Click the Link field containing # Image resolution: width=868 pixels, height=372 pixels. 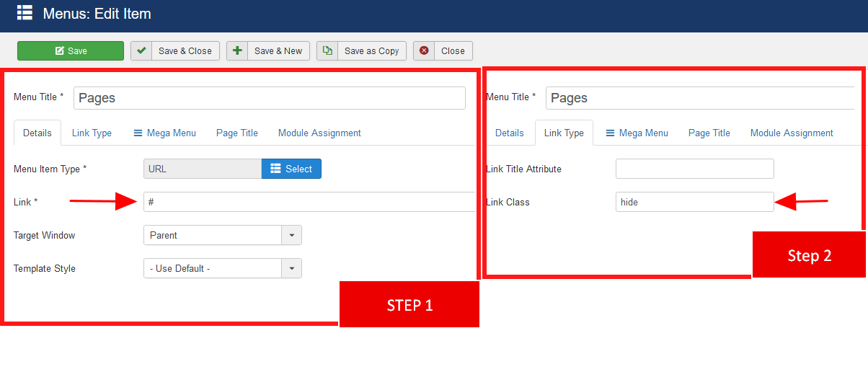coord(309,202)
